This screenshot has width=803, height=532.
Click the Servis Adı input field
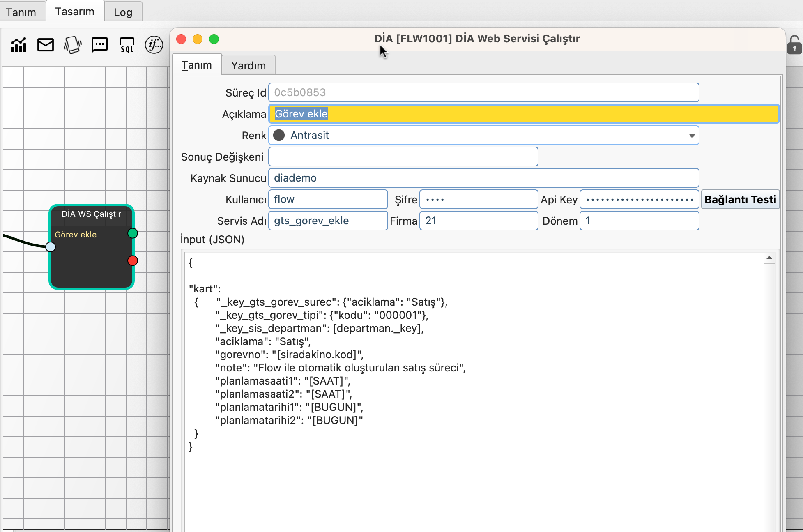tap(328, 221)
